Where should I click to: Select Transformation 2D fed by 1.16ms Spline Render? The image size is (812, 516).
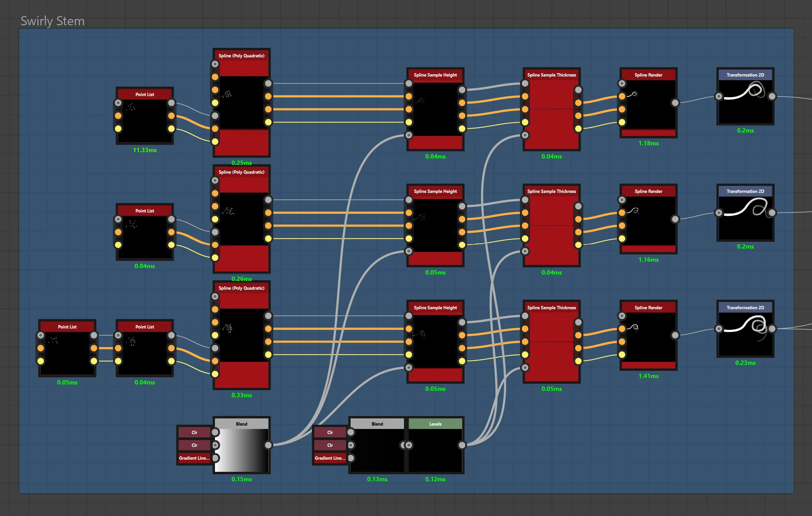coord(745,212)
